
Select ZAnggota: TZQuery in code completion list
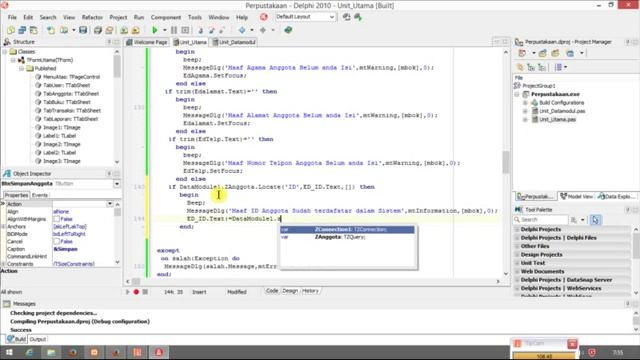click(347, 237)
